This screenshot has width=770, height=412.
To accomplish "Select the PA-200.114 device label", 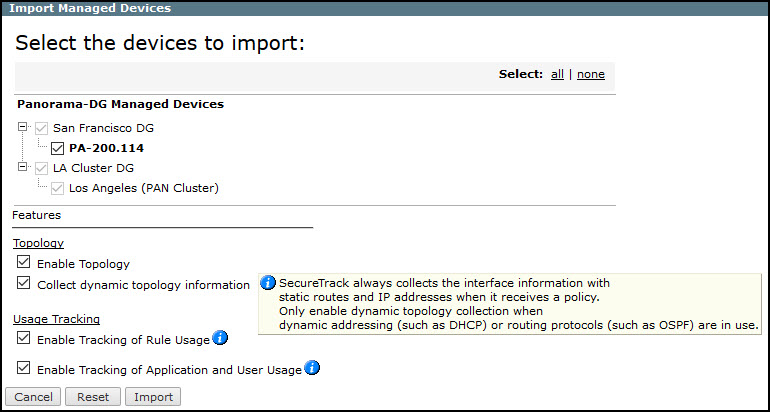I will pos(107,148).
